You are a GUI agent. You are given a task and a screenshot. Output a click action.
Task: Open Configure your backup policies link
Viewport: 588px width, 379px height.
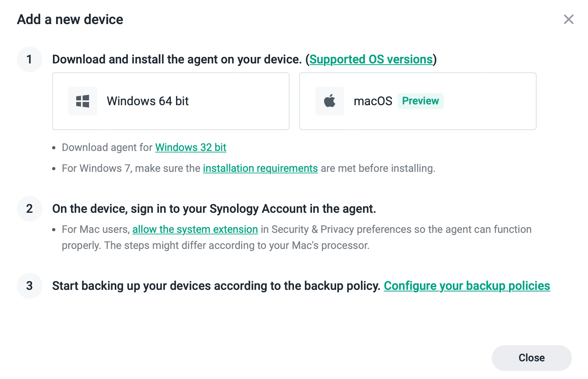point(467,286)
